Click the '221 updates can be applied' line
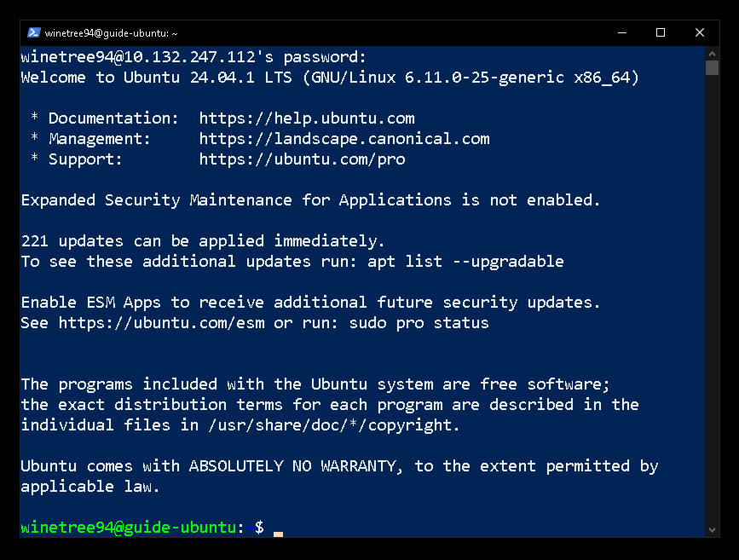 [203, 241]
